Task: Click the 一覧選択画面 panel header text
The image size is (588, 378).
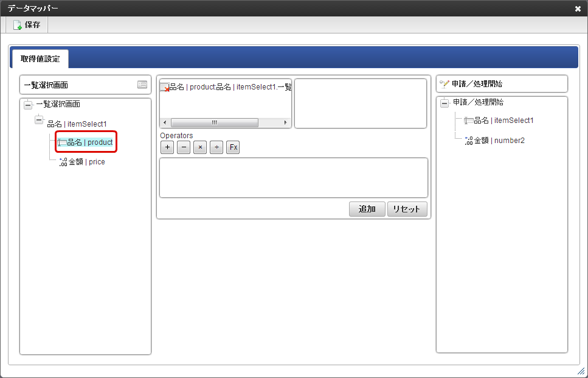Action: tap(46, 85)
